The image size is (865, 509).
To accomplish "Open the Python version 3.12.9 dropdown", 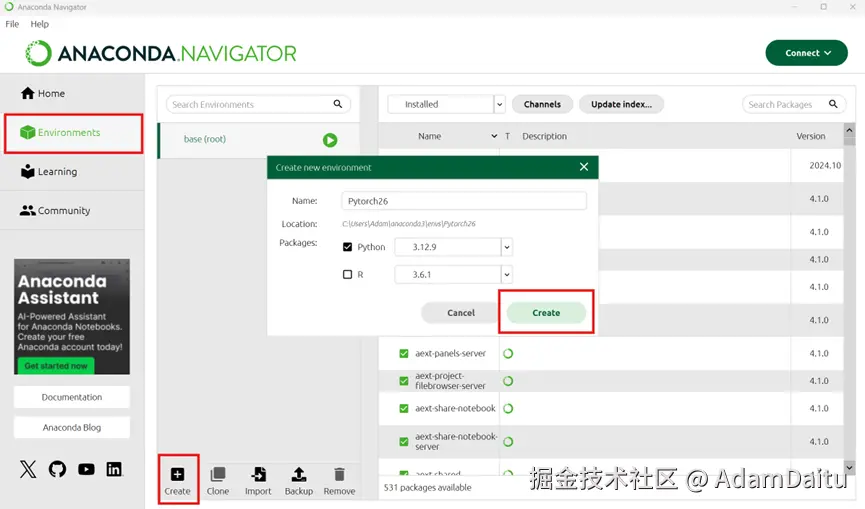I will (x=453, y=247).
